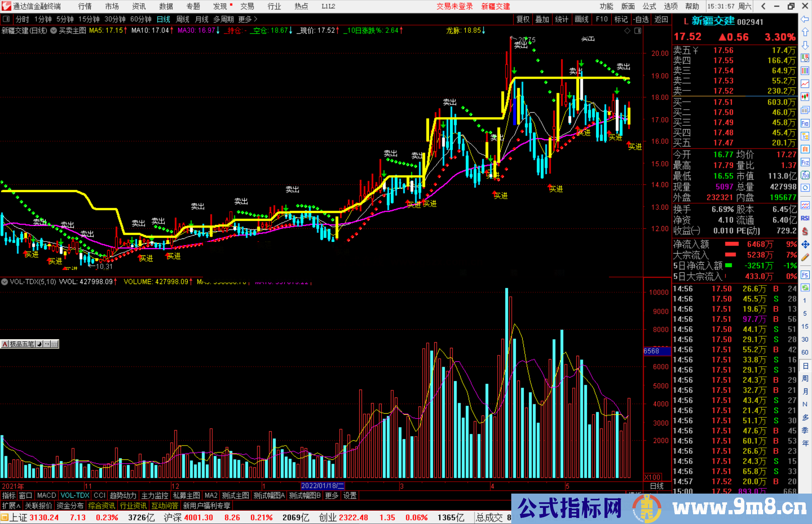Switch to the 周线 period tab
The image size is (812, 524).
pyautogui.click(x=183, y=19)
